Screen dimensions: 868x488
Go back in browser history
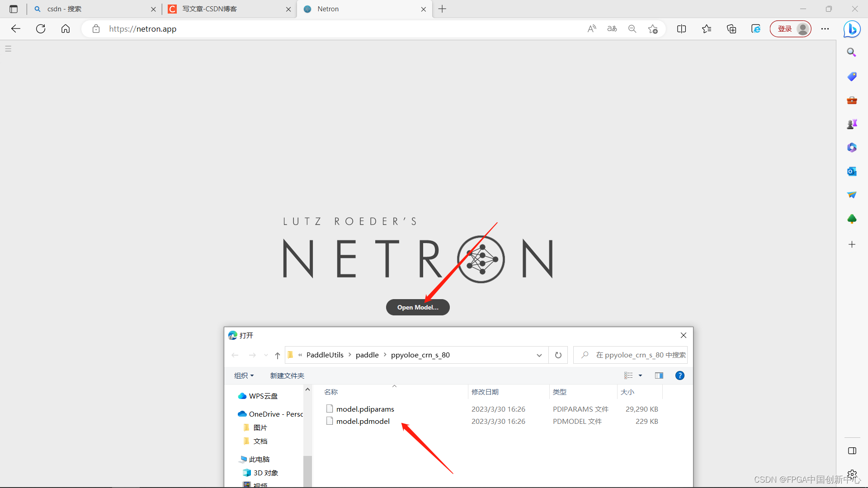(x=16, y=29)
